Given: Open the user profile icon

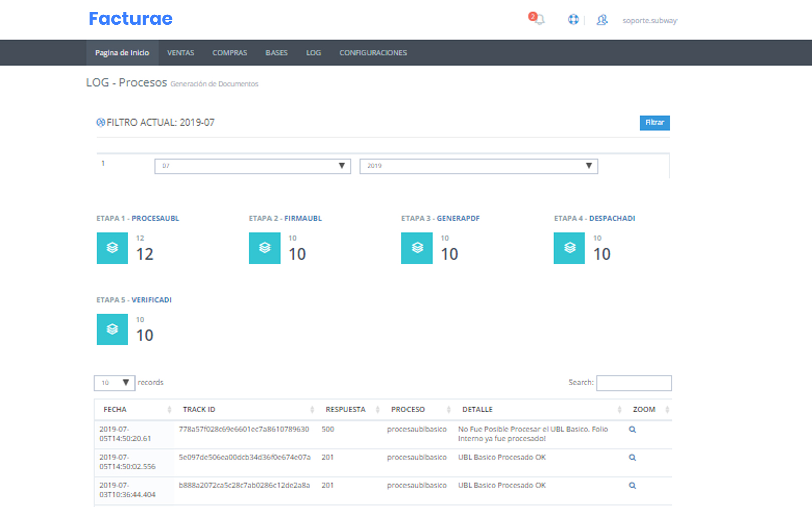Looking at the screenshot, I should pyautogui.click(x=602, y=20).
